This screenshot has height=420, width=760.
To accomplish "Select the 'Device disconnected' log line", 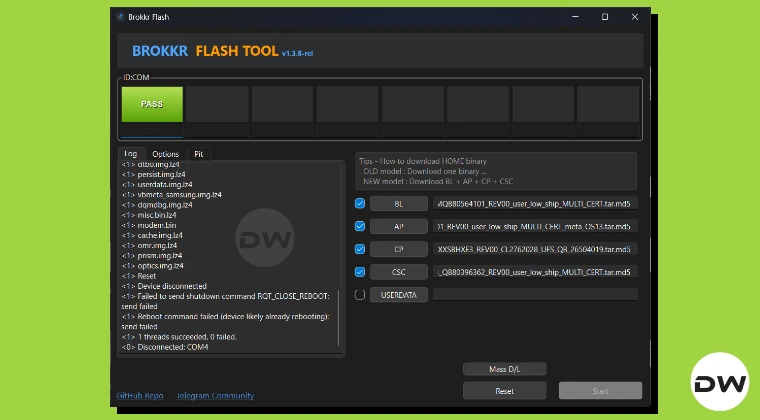I will 164,286.
